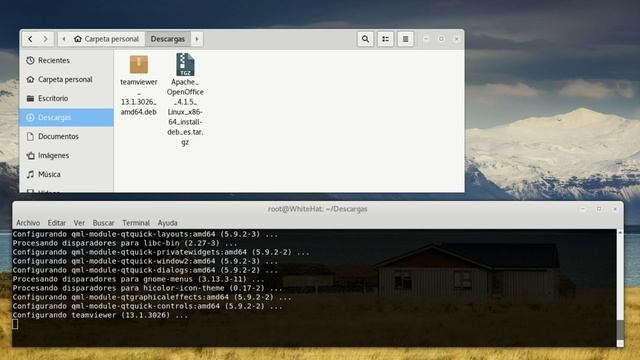Click the Imágenes camera icon
The height and width of the screenshot is (360, 640).
(x=30, y=156)
